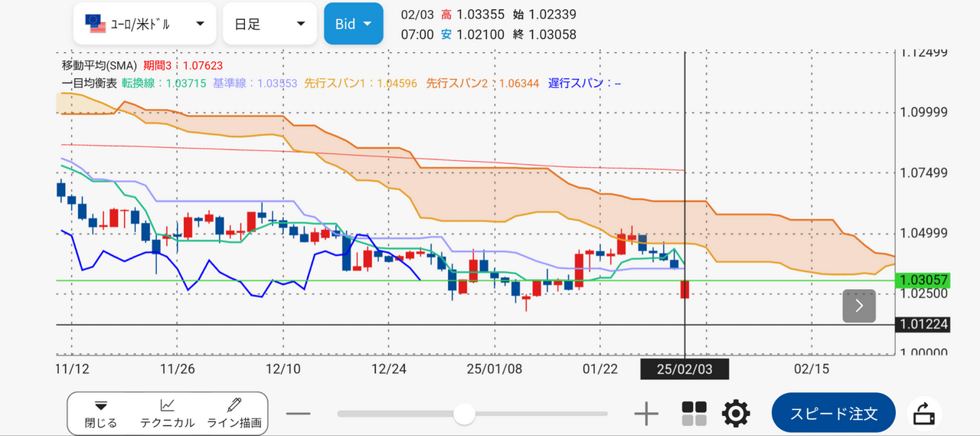The width and height of the screenshot is (980, 436).
Task: Click the 期間3 SMA value 1.07623
Action: (202, 66)
